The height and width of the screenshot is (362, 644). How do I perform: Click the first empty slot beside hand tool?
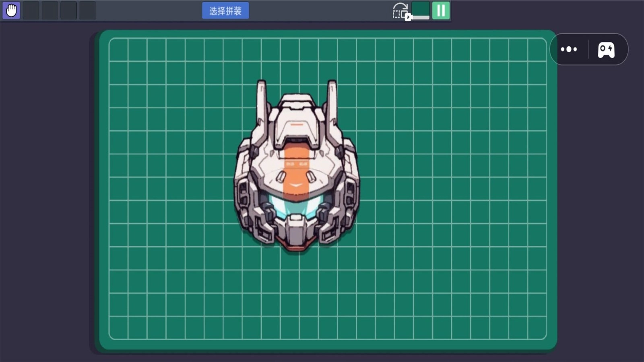[x=31, y=10]
